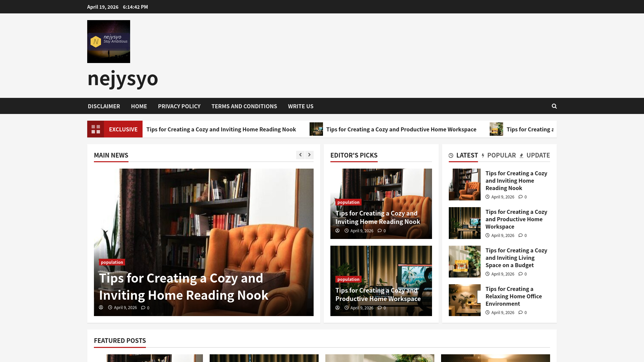Open the Home menu item
Image resolution: width=644 pixels, height=362 pixels.
tap(139, 106)
